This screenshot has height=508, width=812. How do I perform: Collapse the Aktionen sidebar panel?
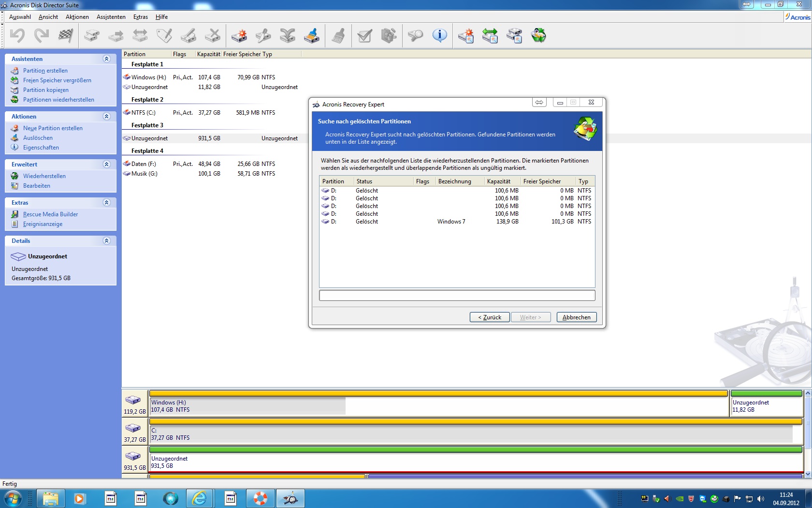coord(107,117)
